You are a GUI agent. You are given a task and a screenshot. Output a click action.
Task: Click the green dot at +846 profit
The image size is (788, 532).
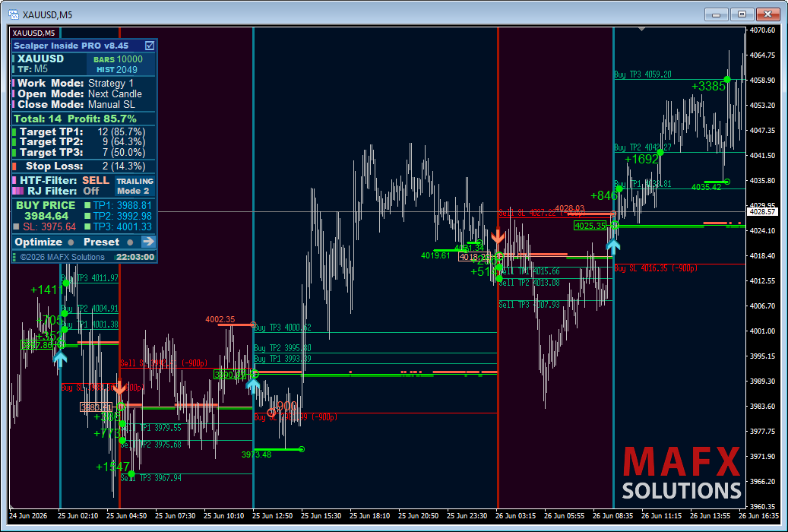[619, 189]
